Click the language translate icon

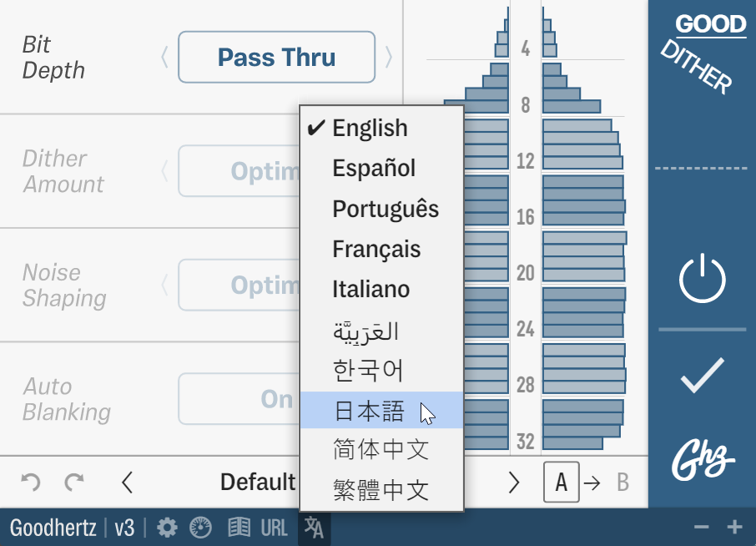(x=314, y=527)
